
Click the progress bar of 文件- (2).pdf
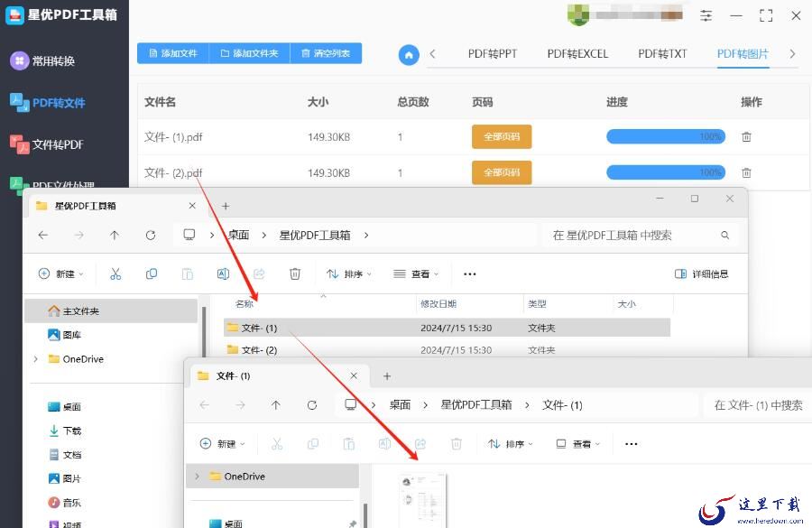[x=666, y=172]
